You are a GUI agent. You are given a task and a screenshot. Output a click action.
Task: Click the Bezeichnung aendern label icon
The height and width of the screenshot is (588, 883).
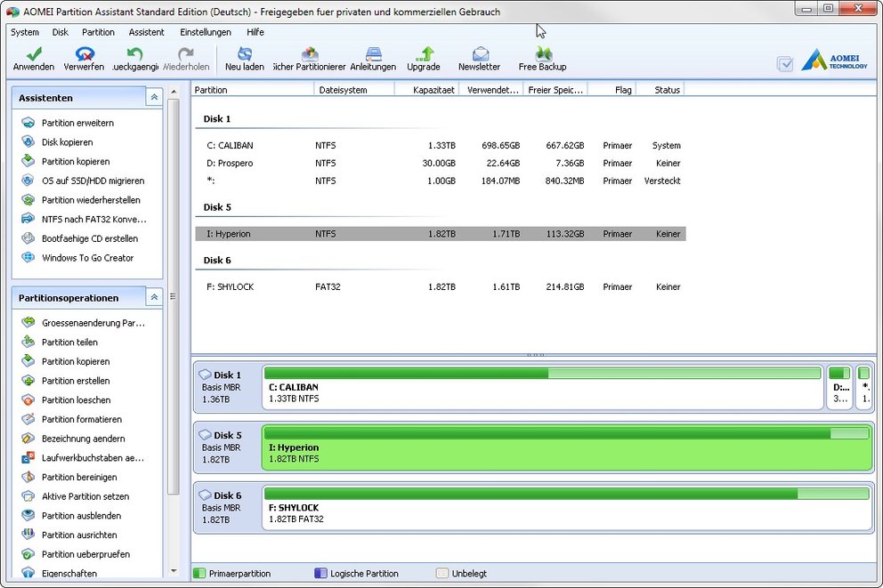28,438
